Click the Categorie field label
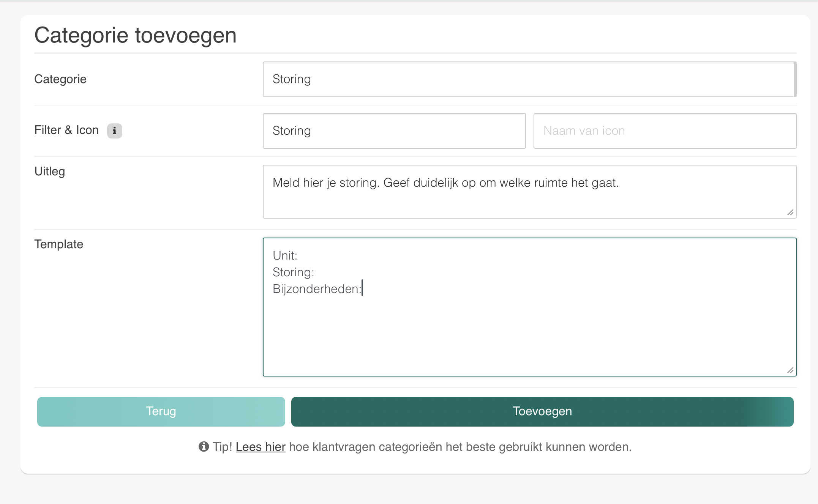818x504 pixels. coord(60,79)
